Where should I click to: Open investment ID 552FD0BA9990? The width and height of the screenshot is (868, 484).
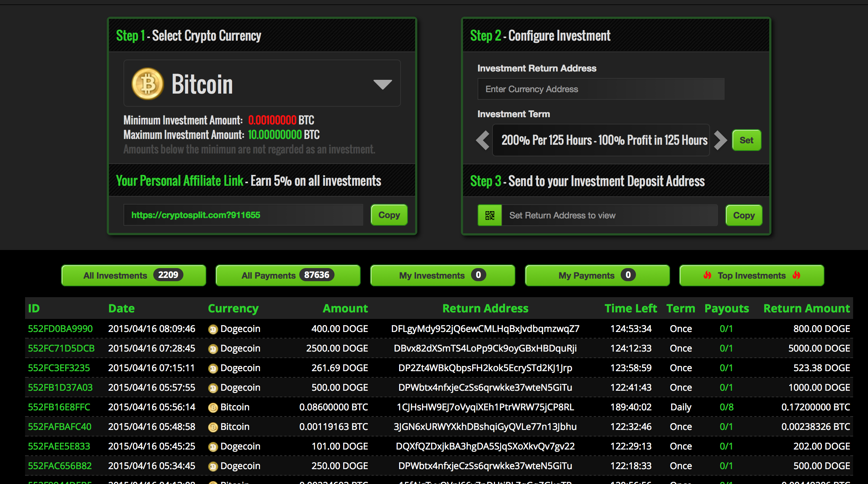click(x=60, y=329)
